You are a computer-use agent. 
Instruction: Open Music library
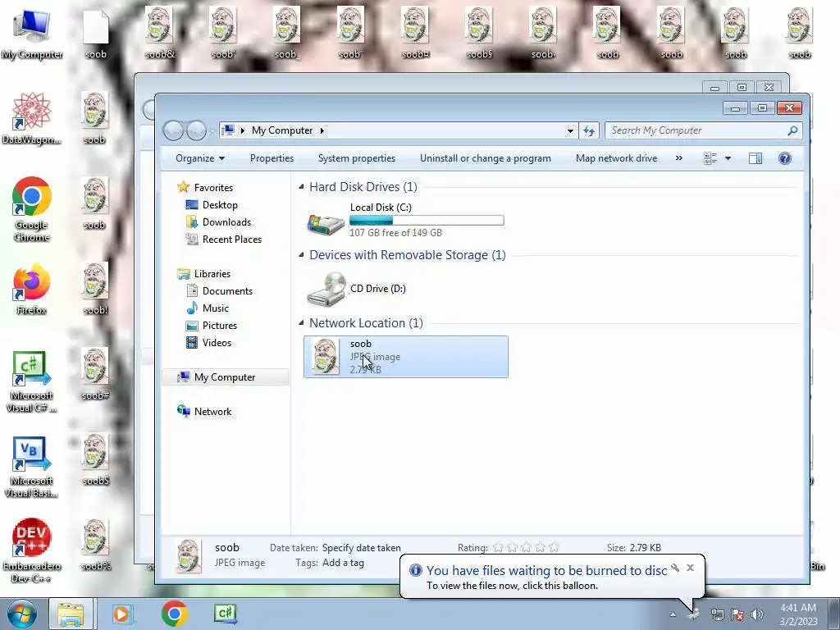pos(216,308)
